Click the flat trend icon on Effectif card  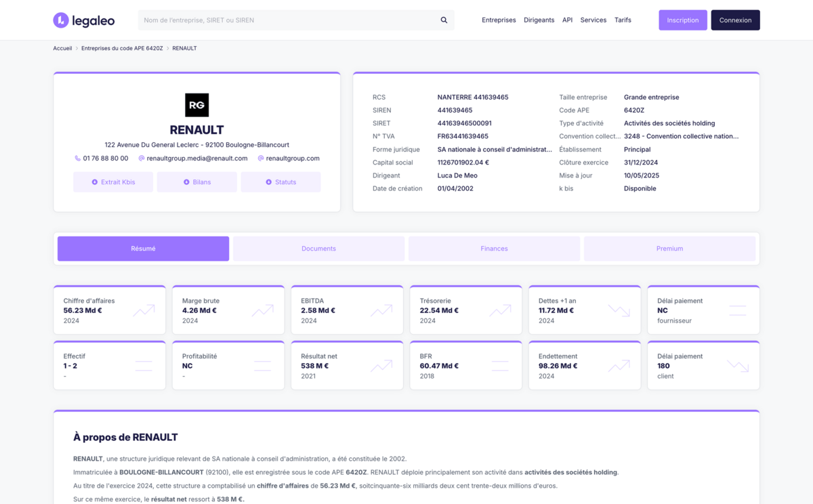[144, 366]
